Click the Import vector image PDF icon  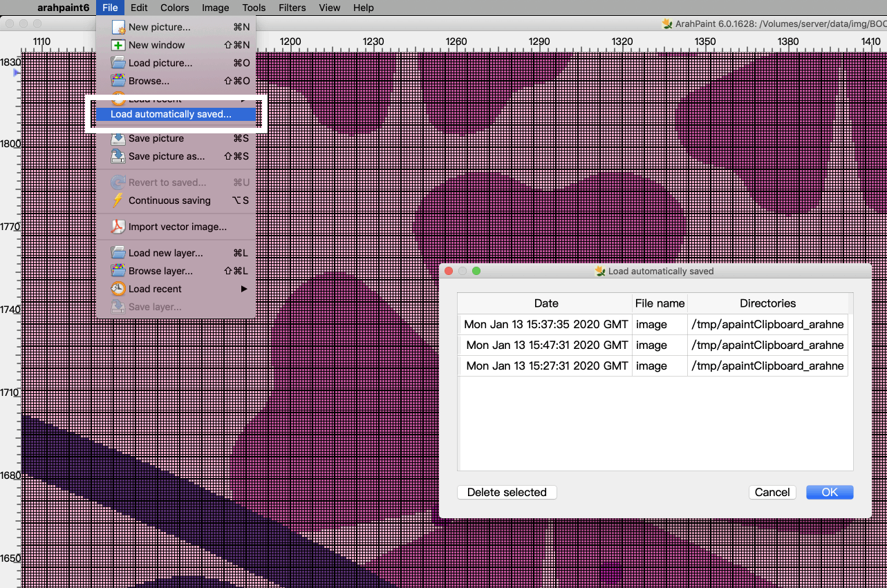coord(118,227)
